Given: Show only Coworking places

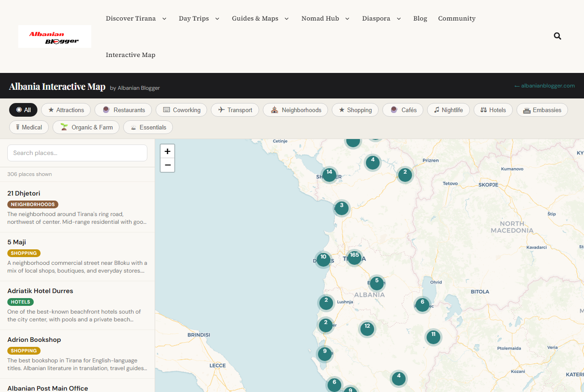Looking at the screenshot, I should tap(181, 110).
